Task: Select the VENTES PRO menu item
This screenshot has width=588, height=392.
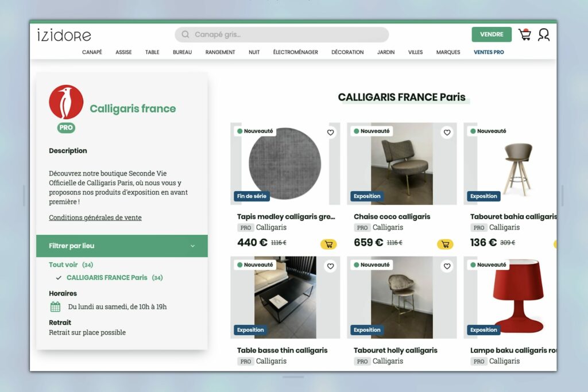Action: click(489, 52)
